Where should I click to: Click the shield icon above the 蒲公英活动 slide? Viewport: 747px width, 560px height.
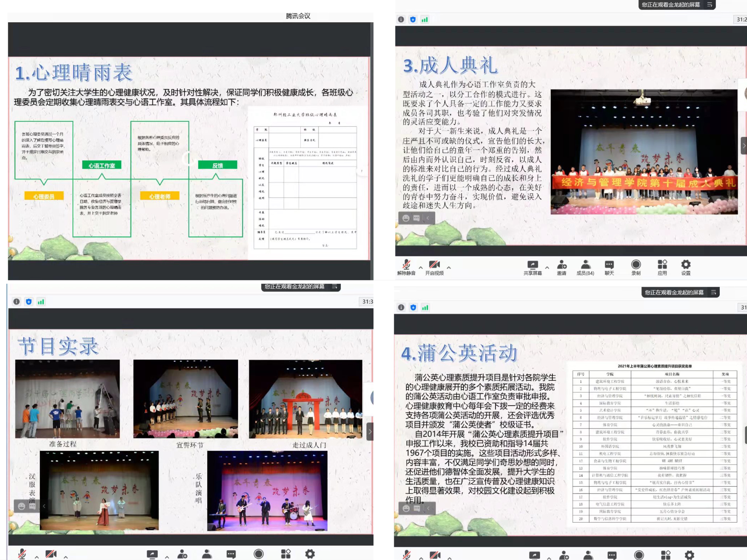(413, 307)
